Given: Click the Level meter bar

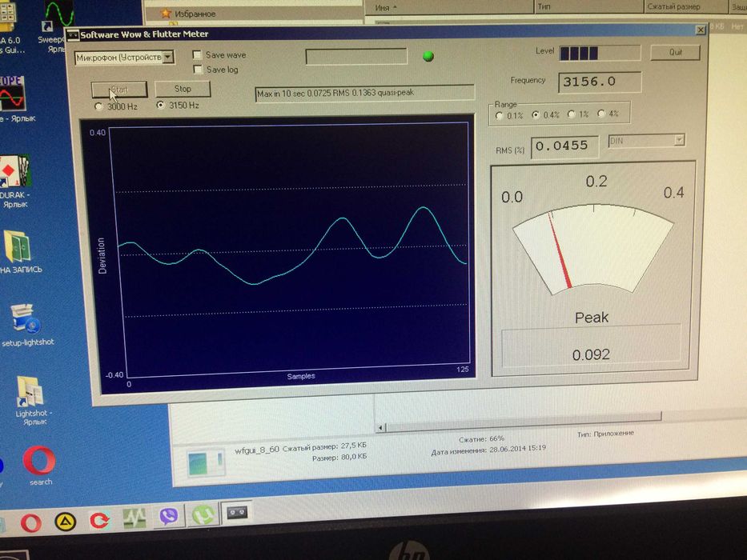Looking at the screenshot, I should (600, 53).
